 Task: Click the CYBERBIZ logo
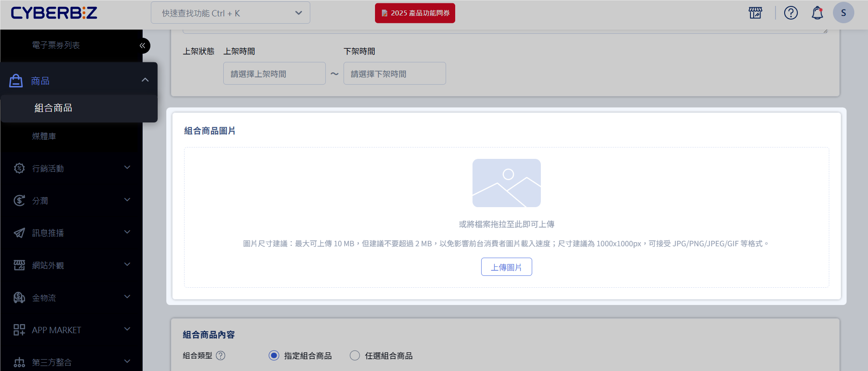click(54, 13)
